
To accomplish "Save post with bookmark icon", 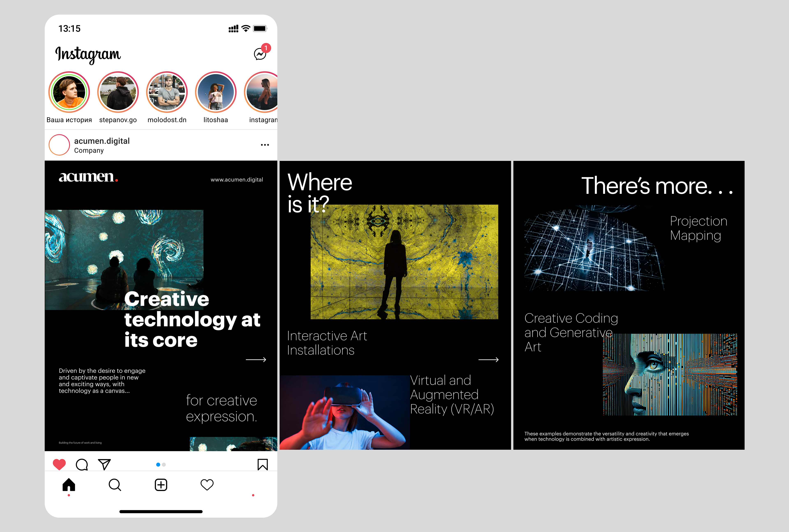I will (262, 464).
